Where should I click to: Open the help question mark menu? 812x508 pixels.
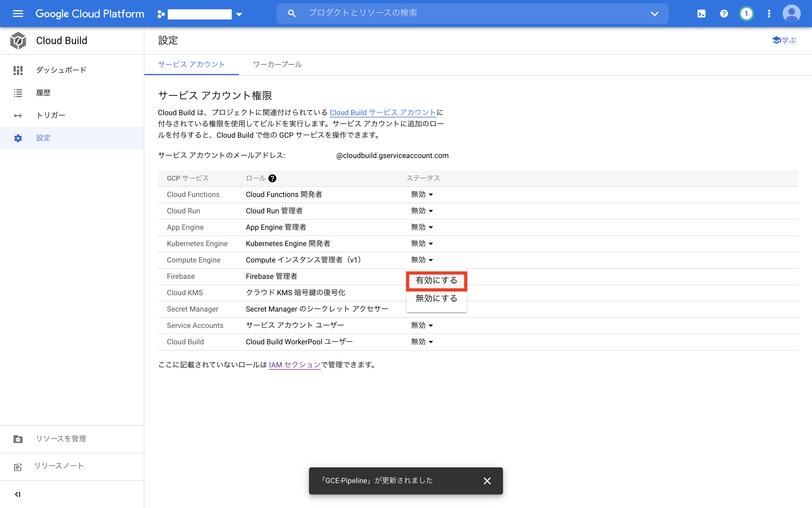(x=724, y=14)
